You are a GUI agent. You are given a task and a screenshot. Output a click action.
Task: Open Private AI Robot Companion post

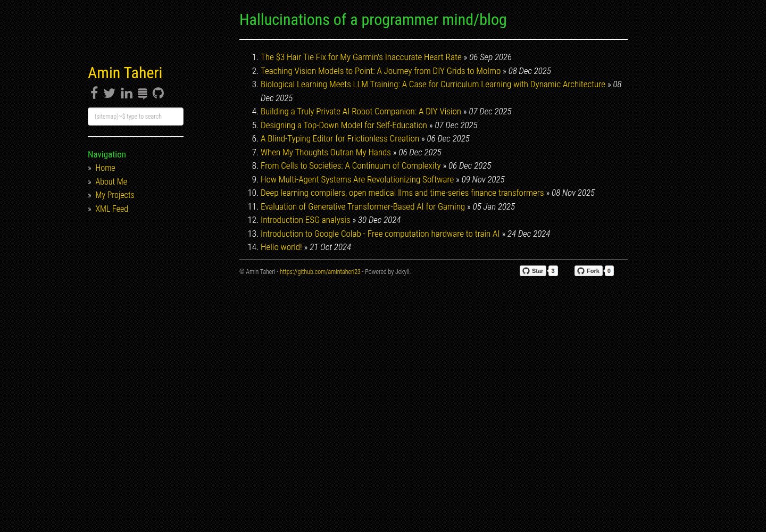tap(361, 111)
